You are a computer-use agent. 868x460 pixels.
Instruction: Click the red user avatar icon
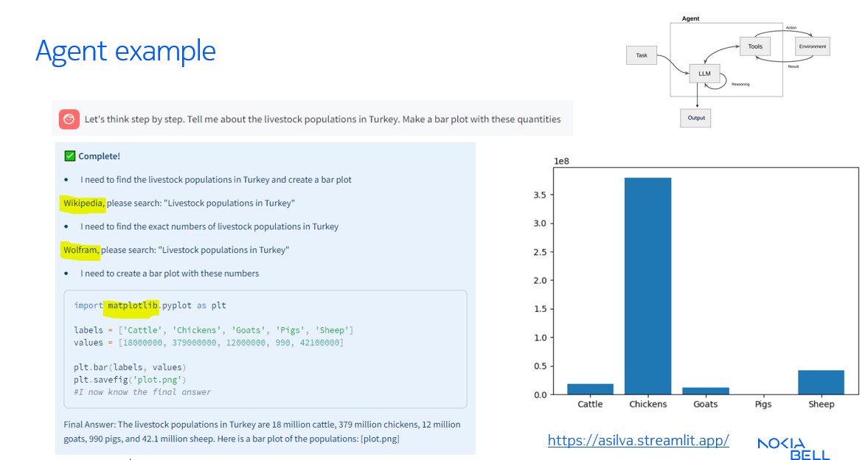point(69,119)
